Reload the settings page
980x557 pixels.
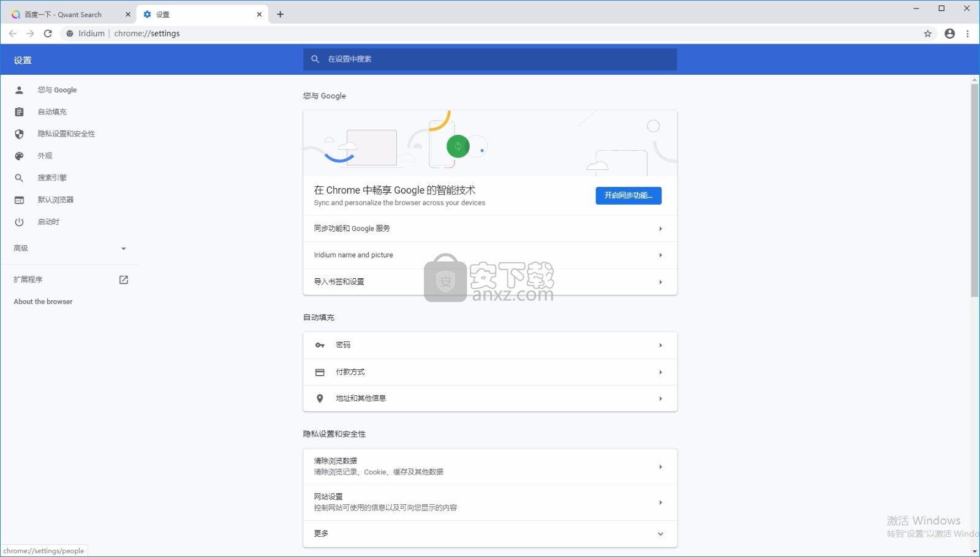[48, 34]
